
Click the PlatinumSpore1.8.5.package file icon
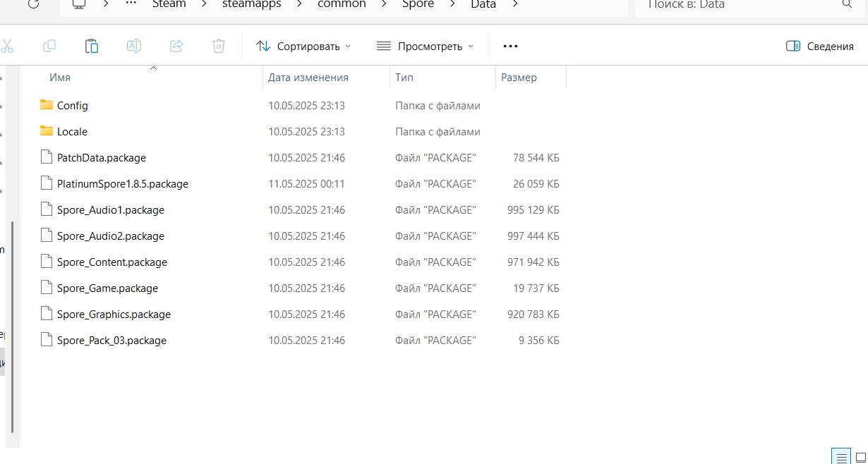47,183
